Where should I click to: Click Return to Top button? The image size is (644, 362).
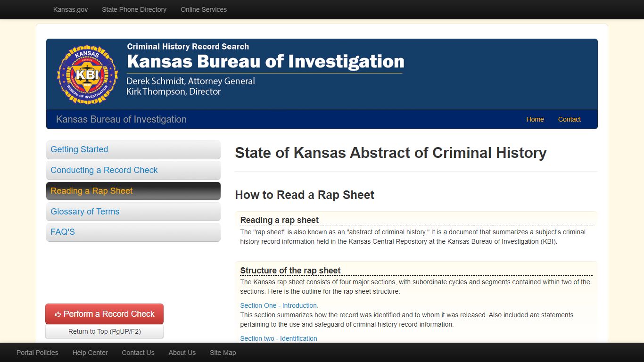(104, 331)
